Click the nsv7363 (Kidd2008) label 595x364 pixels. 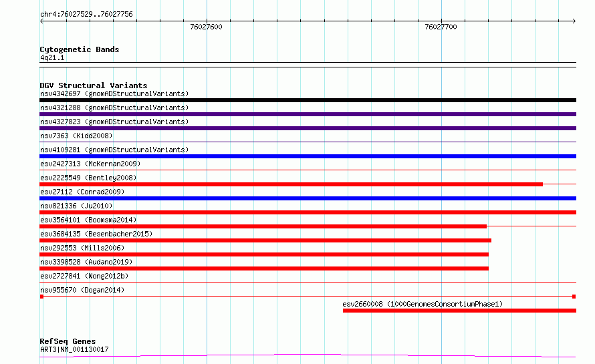pyautogui.click(x=76, y=136)
